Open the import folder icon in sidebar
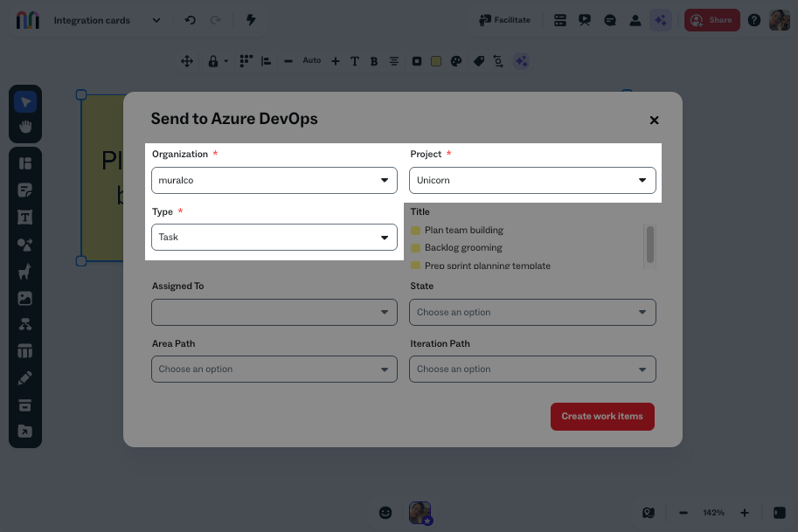The height and width of the screenshot is (532, 798). tap(25, 432)
